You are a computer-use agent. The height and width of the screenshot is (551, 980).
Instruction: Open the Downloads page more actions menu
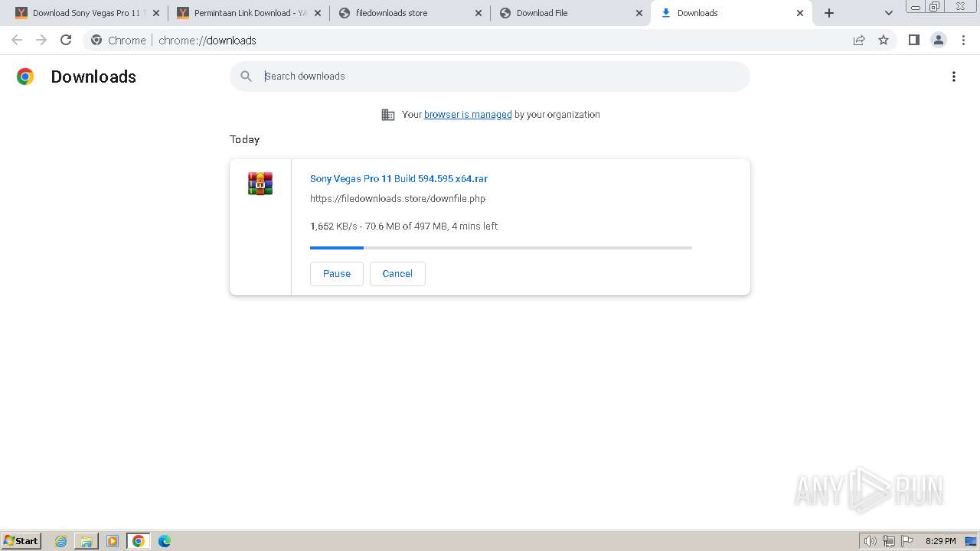(x=954, y=77)
